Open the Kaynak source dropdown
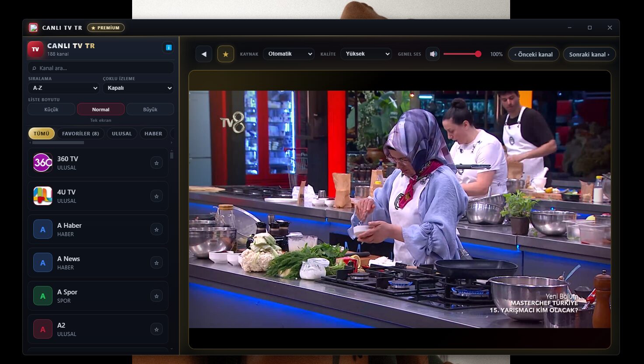This screenshot has width=644, height=364. click(x=289, y=54)
